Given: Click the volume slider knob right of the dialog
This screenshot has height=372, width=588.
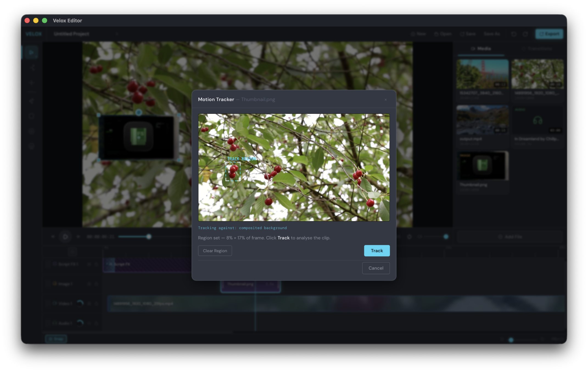Looking at the screenshot, I should pos(446,236).
